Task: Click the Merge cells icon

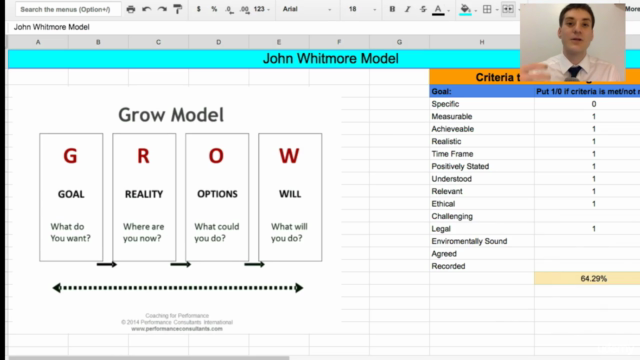Action: 508,9
